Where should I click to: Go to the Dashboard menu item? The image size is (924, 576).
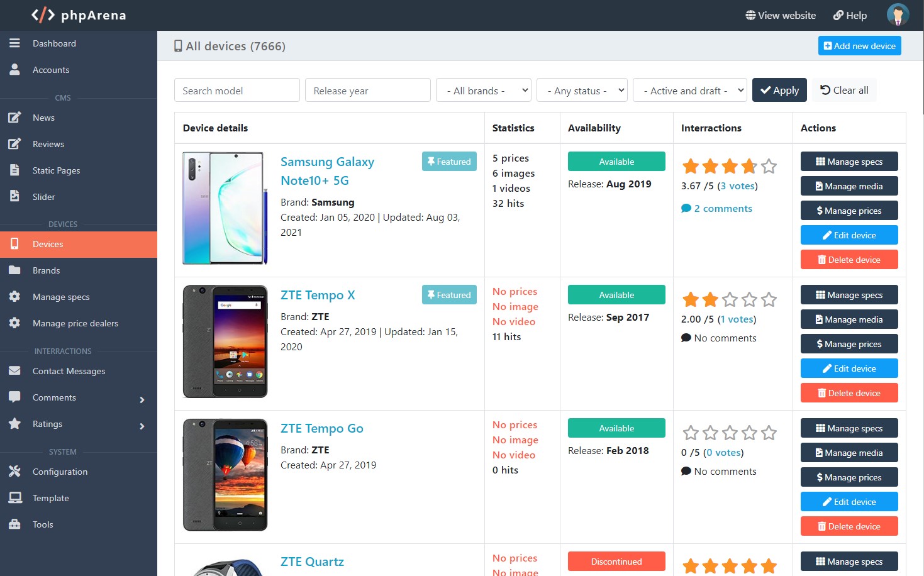click(x=54, y=43)
